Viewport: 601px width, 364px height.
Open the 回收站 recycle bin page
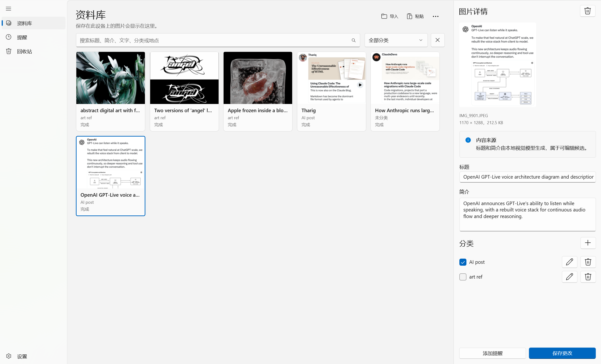click(x=33, y=51)
